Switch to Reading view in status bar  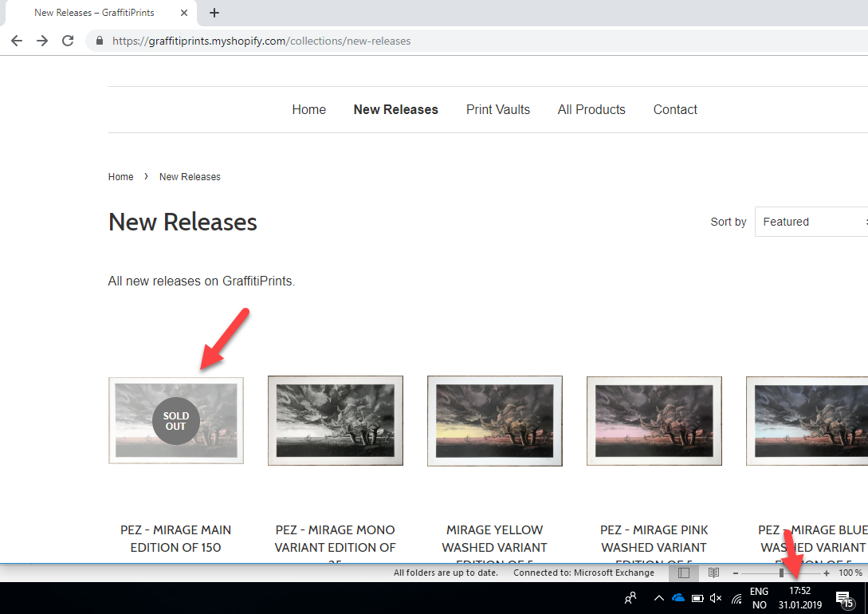[713, 573]
